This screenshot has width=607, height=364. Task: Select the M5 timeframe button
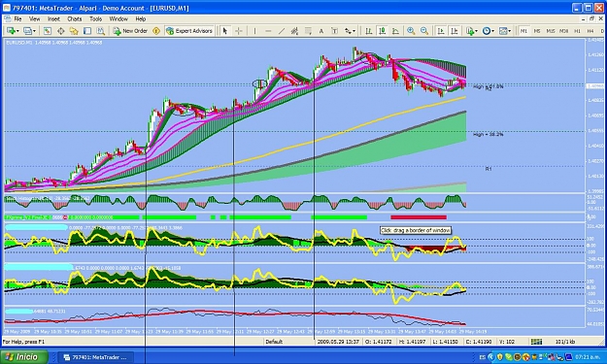coord(537,31)
